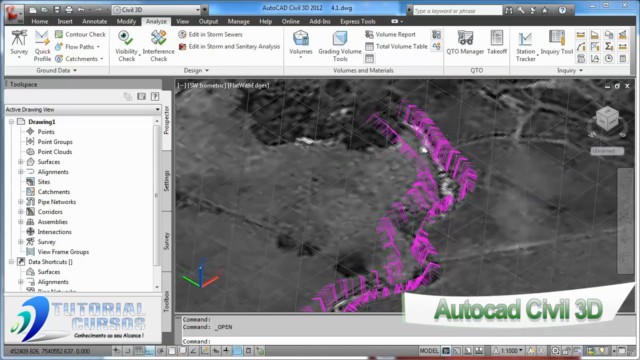The height and width of the screenshot is (360, 640).
Task: Open Visibility Check tool
Action: [x=126, y=46]
